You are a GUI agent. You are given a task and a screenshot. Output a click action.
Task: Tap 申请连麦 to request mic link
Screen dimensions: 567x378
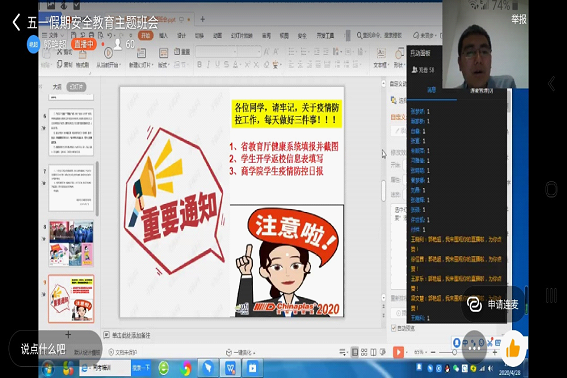click(493, 304)
